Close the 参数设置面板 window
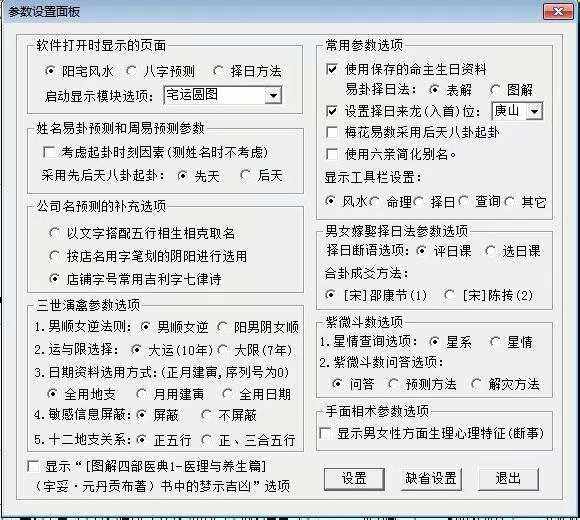580x520 pixels. click(x=558, y=11)
